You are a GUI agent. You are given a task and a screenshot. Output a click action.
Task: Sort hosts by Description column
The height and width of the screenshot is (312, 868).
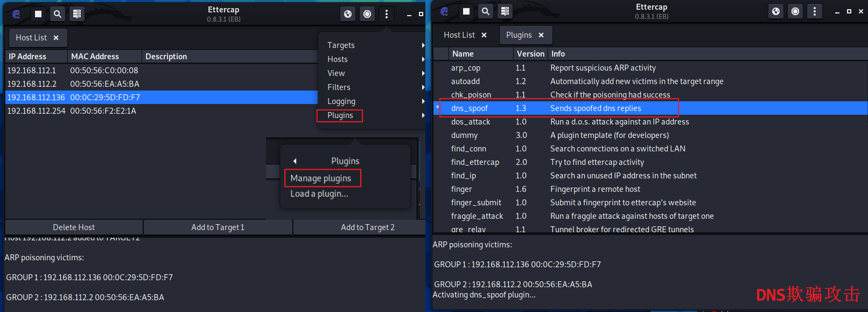point(230,57)
